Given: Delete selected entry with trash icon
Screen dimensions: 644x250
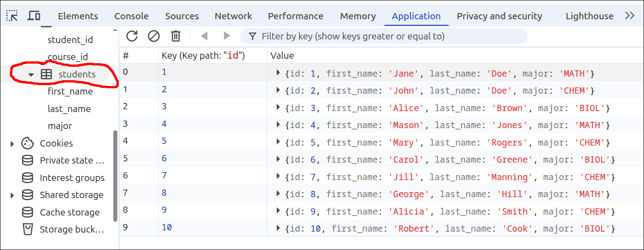Looking at the screenshot, I should pos(176,36).
